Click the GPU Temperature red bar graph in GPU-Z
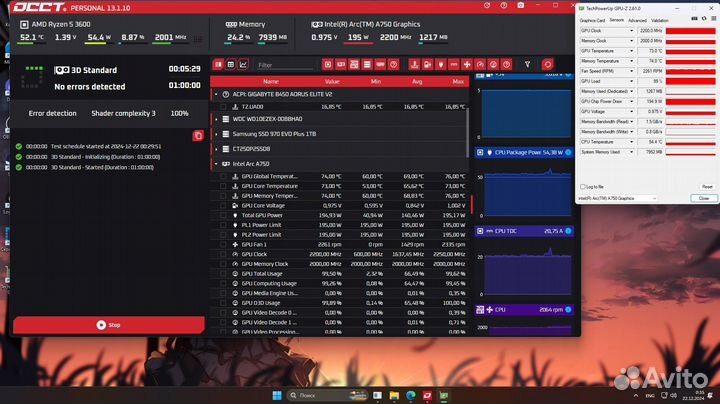This screenshot has width=720, height=404. click(x=691, y=51)
